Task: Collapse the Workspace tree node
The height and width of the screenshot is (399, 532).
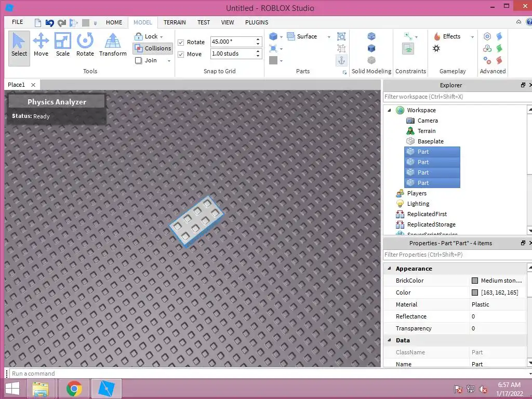Action: click(x=390, y=110)
